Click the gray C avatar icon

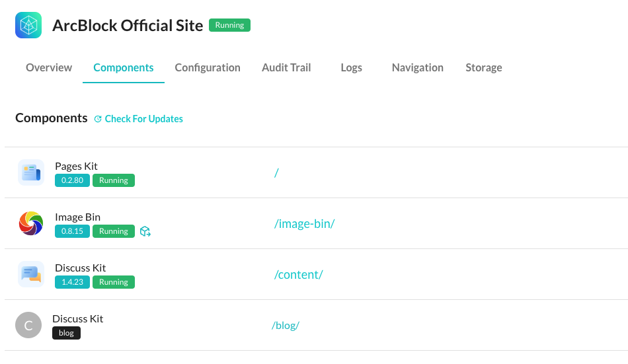[x=28, y=325]
